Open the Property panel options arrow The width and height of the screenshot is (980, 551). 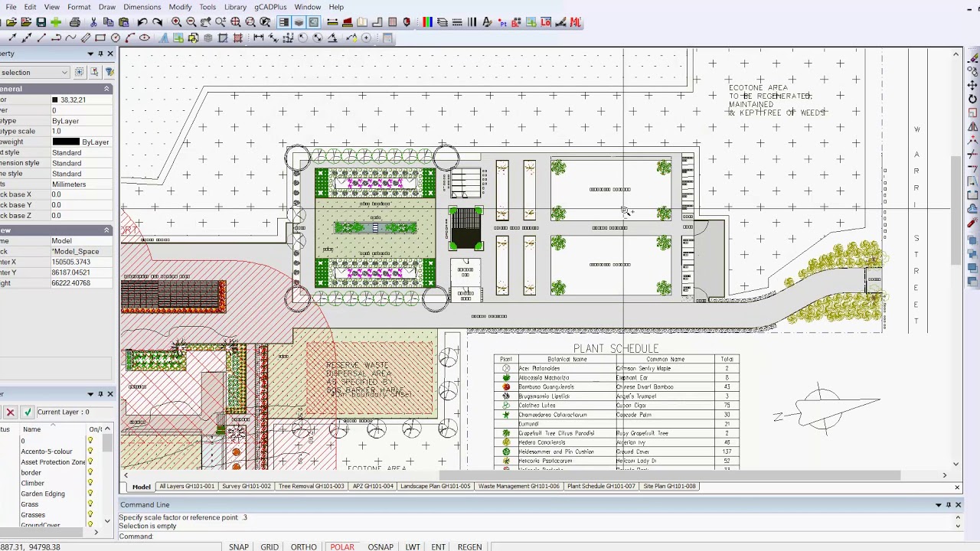(x=90, y=54)
